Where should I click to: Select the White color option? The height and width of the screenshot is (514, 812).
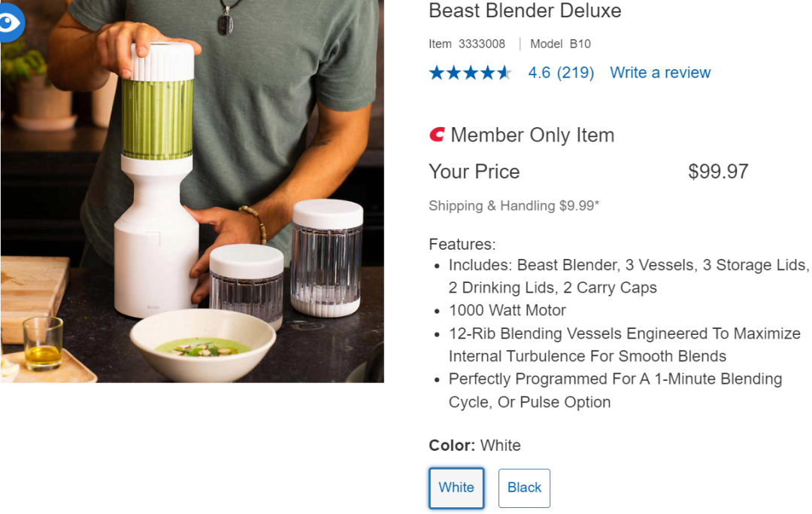click(456, 488)
